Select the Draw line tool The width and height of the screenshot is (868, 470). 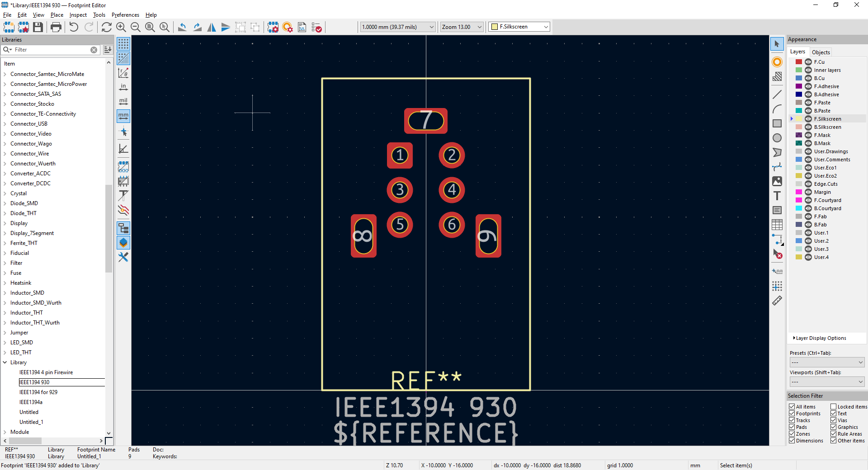point(777,94)
